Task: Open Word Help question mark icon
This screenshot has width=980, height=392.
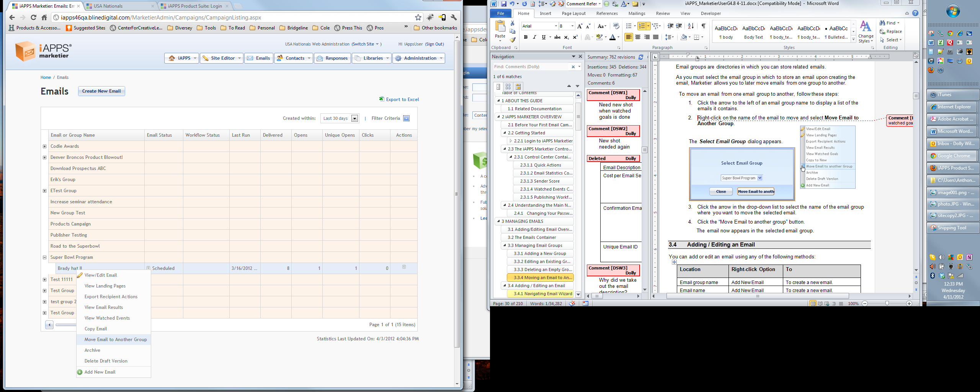Action: pos(915,13)
